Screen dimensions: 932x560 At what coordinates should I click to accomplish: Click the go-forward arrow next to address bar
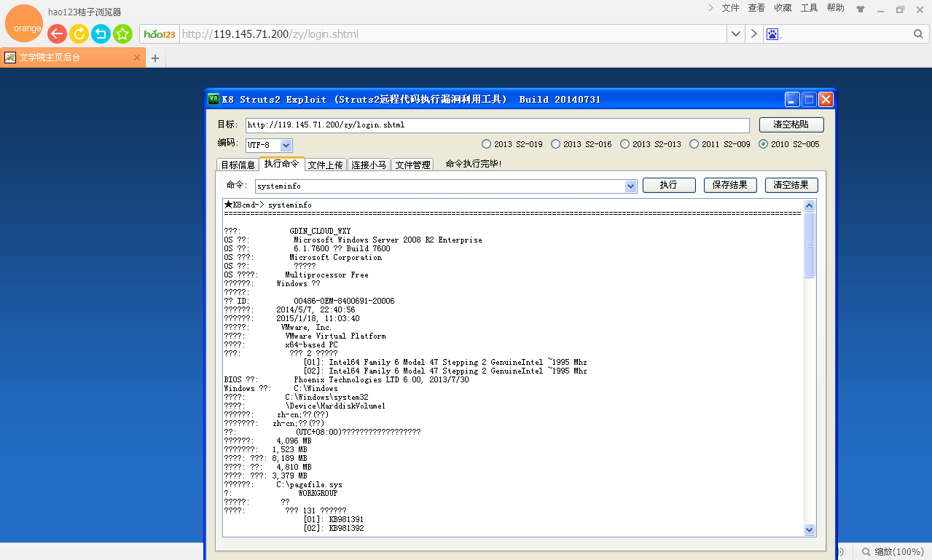pos(754,34)
